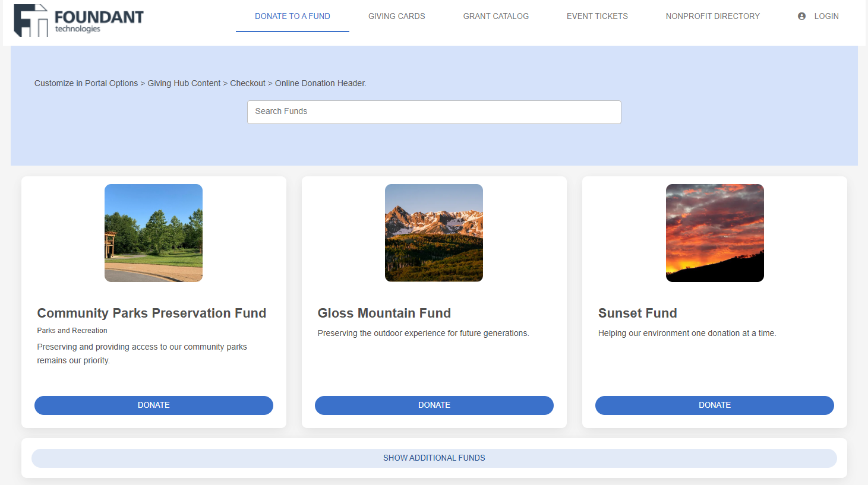Open the Community Parks park photo thumbnail

click(x=154, y=233)
